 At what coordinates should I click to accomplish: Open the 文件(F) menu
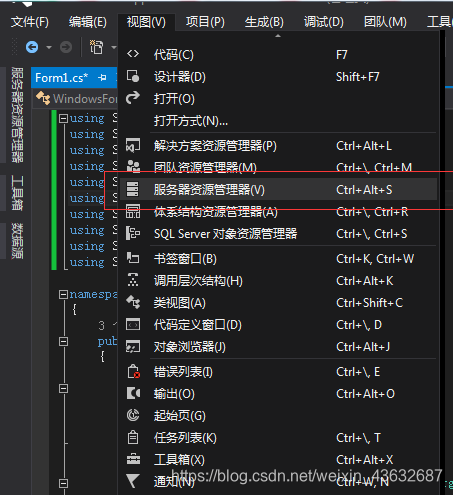tap(30, 22)
